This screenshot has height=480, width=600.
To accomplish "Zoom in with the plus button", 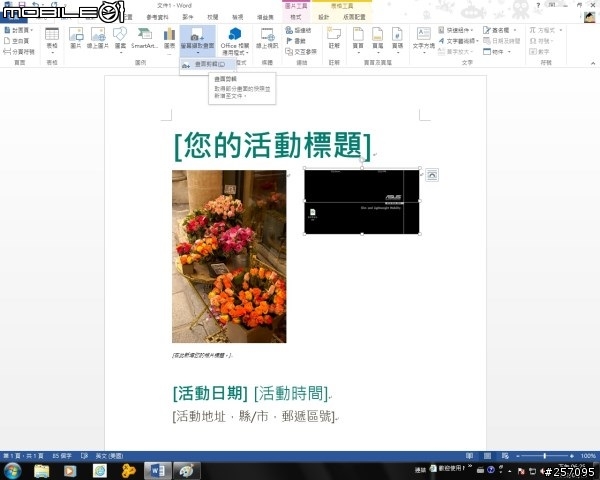I will coord(572,456).
